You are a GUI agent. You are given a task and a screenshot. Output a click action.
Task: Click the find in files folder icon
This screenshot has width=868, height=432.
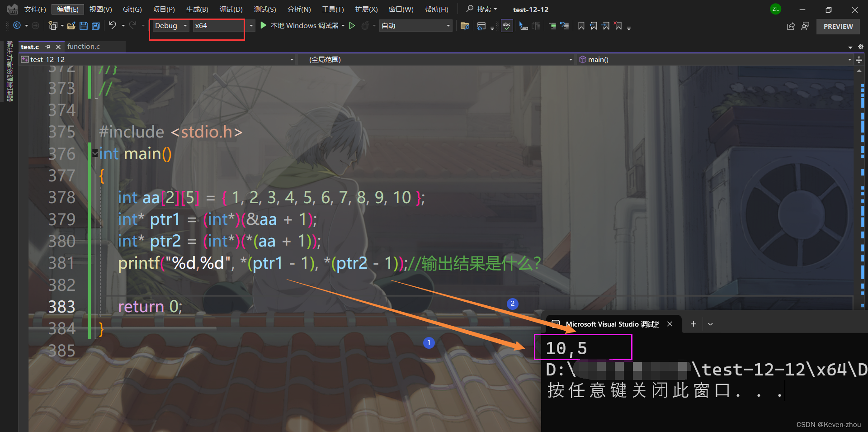[x=465, y=26]
